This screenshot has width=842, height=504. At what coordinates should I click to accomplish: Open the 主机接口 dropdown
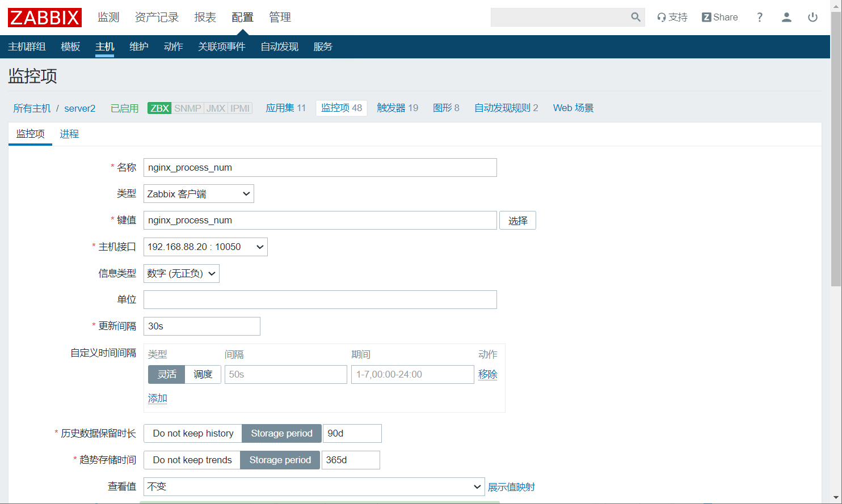click(205, 247)
